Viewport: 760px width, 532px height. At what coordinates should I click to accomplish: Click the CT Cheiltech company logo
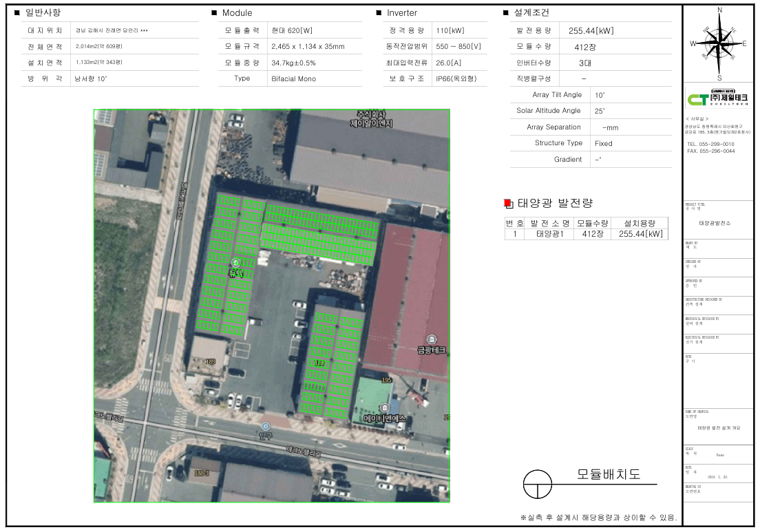(x=718, y=99)
